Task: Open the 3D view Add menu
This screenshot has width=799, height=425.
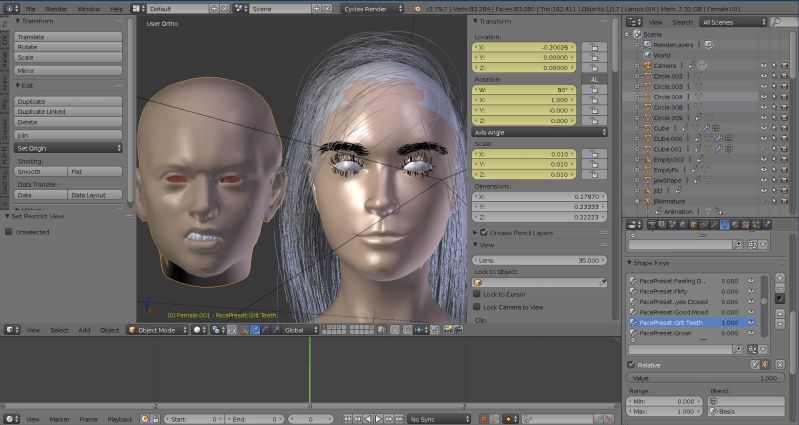Action: tap(84, 330)
